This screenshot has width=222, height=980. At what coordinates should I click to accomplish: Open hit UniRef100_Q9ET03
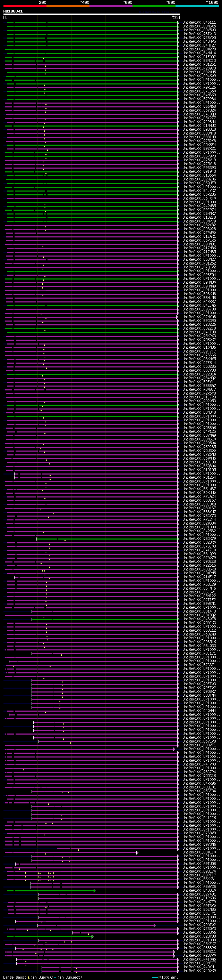coord(199,684)
